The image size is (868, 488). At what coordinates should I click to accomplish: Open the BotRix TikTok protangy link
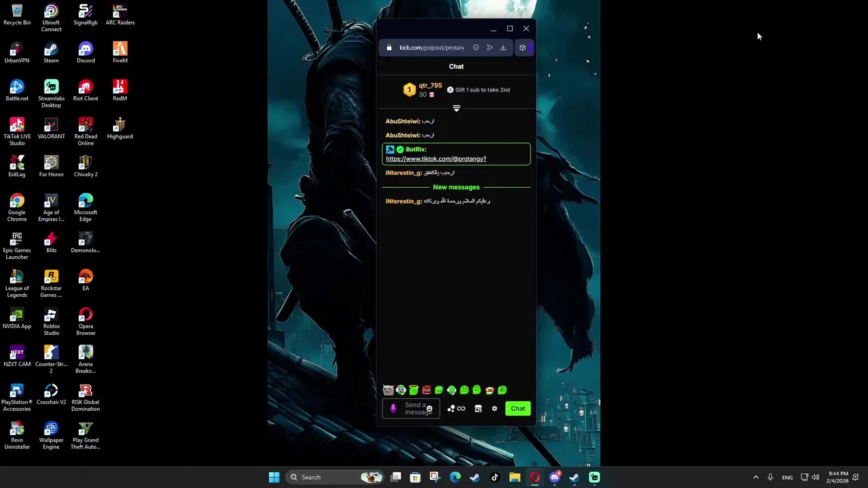coord(436,159)
